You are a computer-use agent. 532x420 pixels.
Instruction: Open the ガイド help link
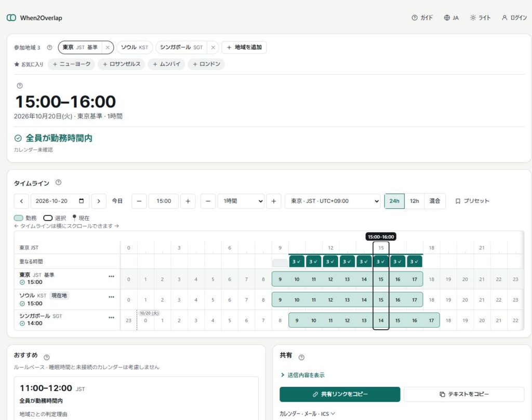pos(422,18)
